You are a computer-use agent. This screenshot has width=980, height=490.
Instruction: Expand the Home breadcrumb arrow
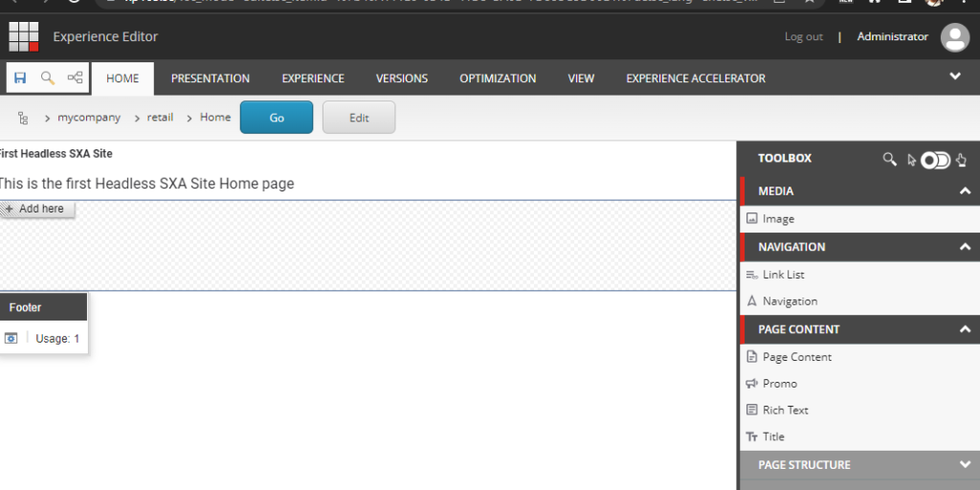(190, 118)
